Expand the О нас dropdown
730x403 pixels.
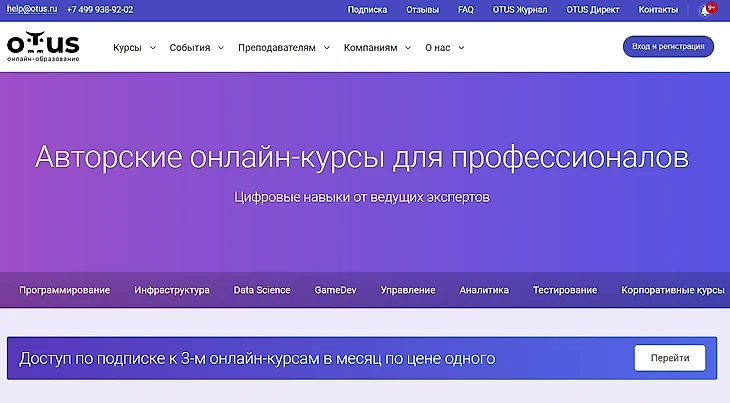pyautogui.click(x=445, y=47)
